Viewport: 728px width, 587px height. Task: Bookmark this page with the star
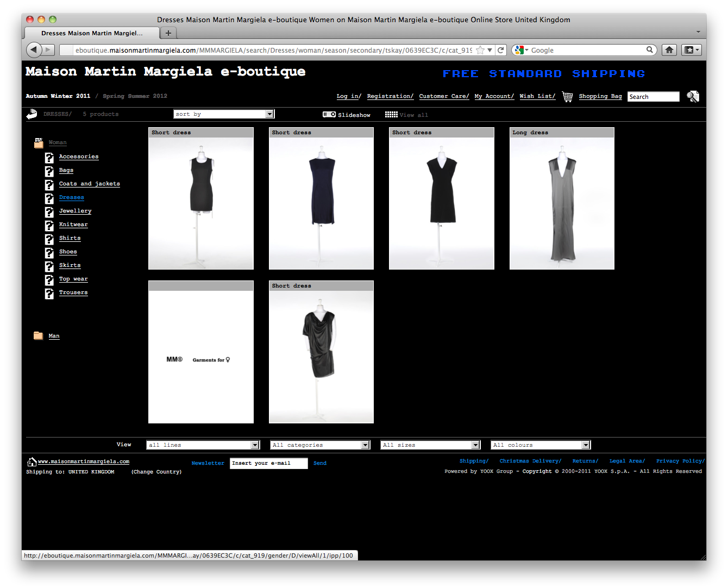pyautogui.click(x=480, y=49)
